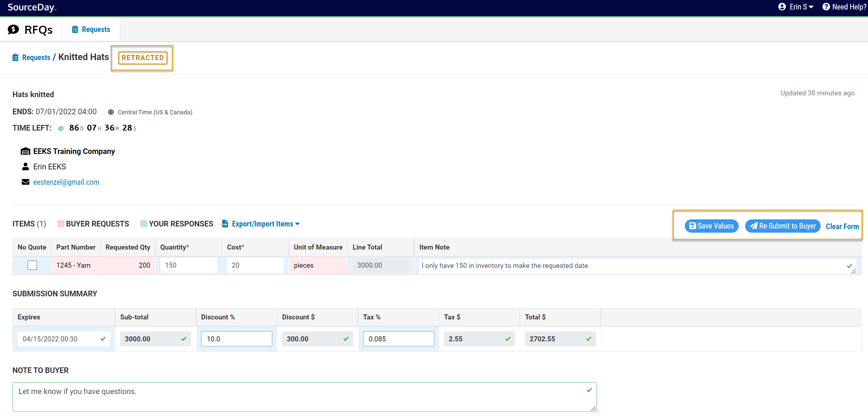
Task: Click the Clear Form link
Action: tap(842, 226)
